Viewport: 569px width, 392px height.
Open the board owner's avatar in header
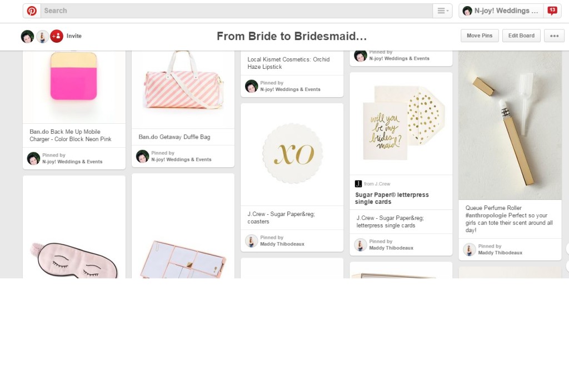pyautogui.click(x=27, y=36)
